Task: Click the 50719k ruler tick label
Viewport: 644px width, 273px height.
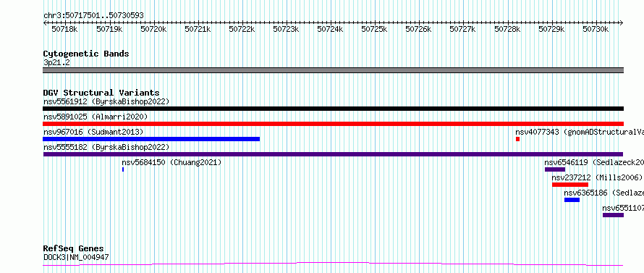Action: pyautogui.click(x=109, y=29)
